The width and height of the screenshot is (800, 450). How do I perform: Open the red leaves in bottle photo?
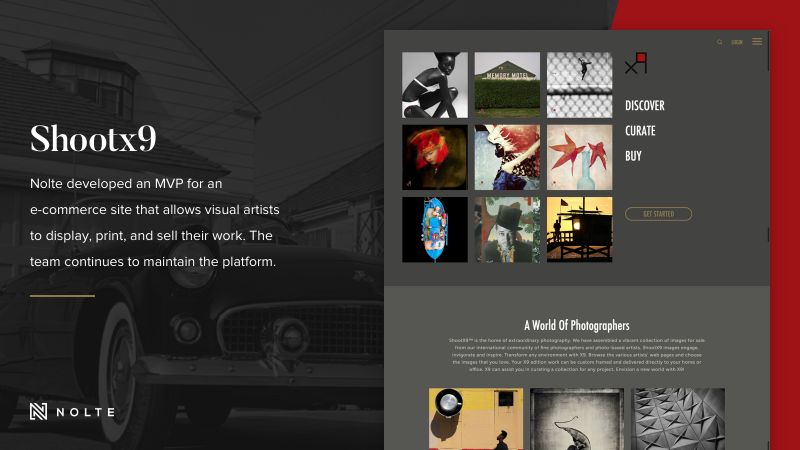[x=580, y=157]
